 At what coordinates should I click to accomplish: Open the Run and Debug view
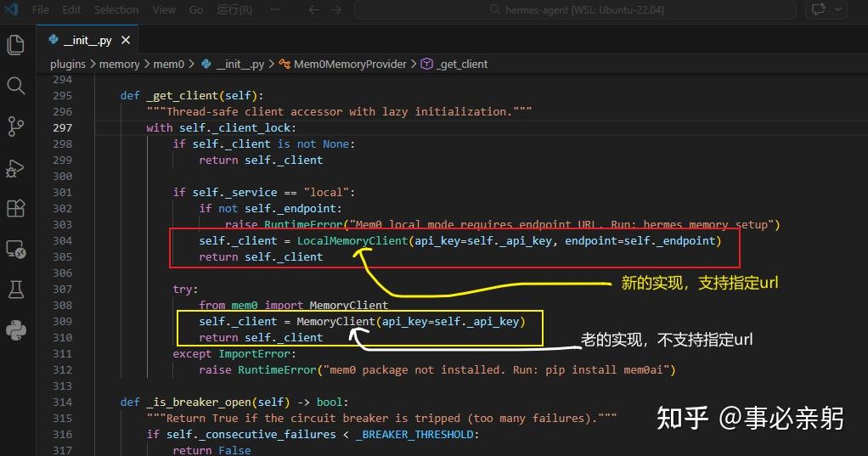pyautogui.click(x=15, y=168)
